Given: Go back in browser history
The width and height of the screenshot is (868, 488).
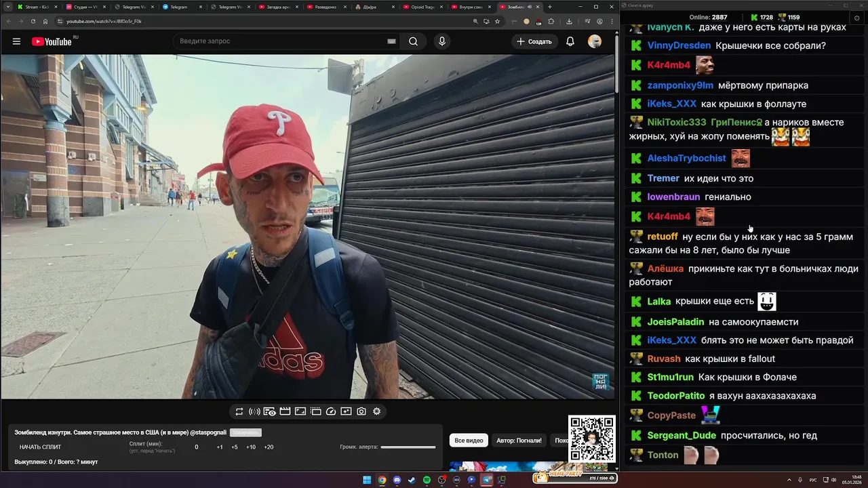Looking at the screenshot, I should (9, 21).
